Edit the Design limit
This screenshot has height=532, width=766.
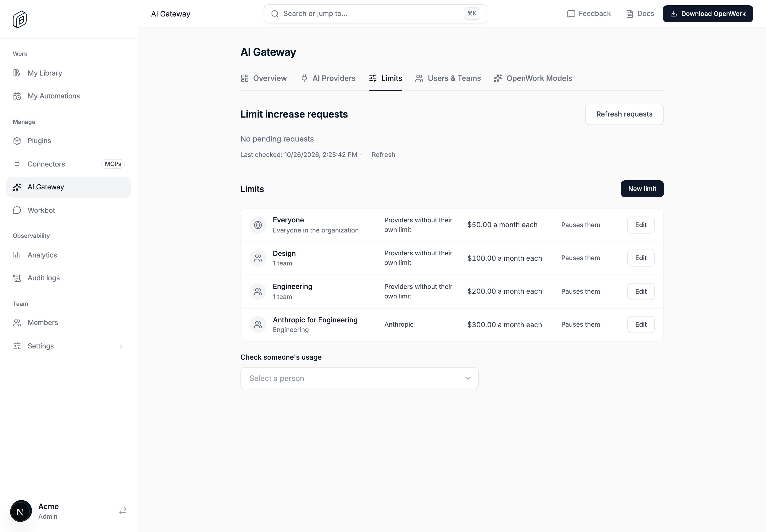click(x=641, y=258)
